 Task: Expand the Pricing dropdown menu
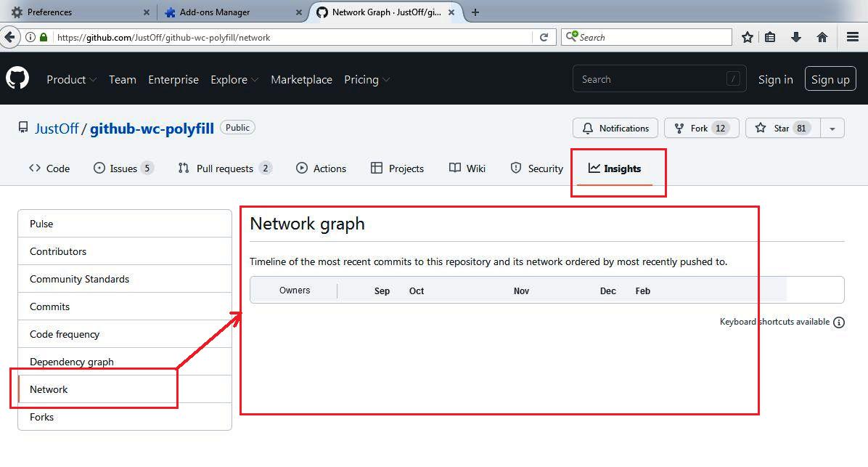point(367,79)
